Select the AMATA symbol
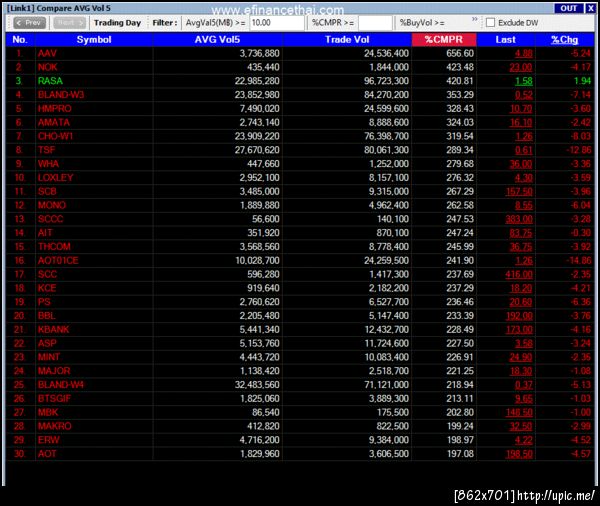The height and width of the screenshot is (506, 600). [x=54, y=122]
